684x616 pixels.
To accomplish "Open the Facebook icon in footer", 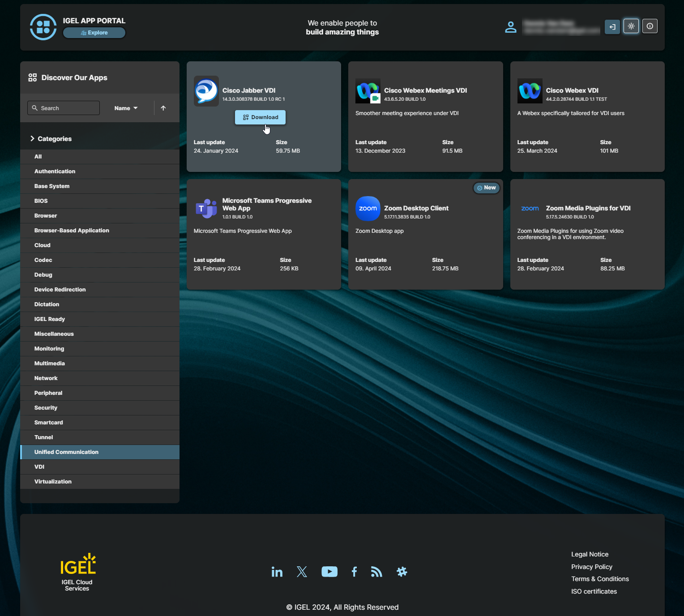I will tap(354, 572).
